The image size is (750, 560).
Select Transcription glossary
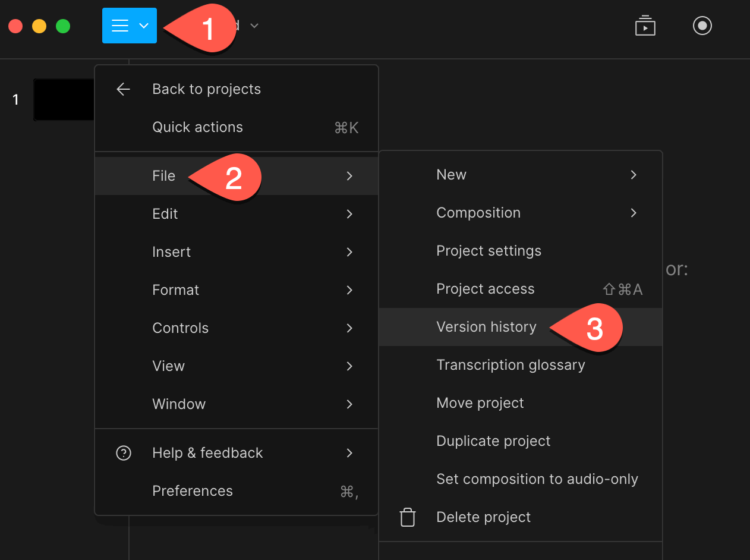pos(510,365)
